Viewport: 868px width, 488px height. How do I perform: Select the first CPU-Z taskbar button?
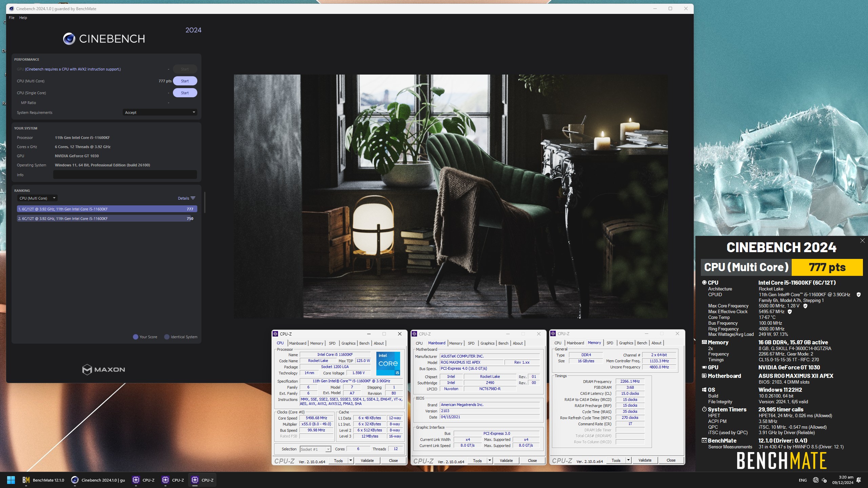coord(143,480)
